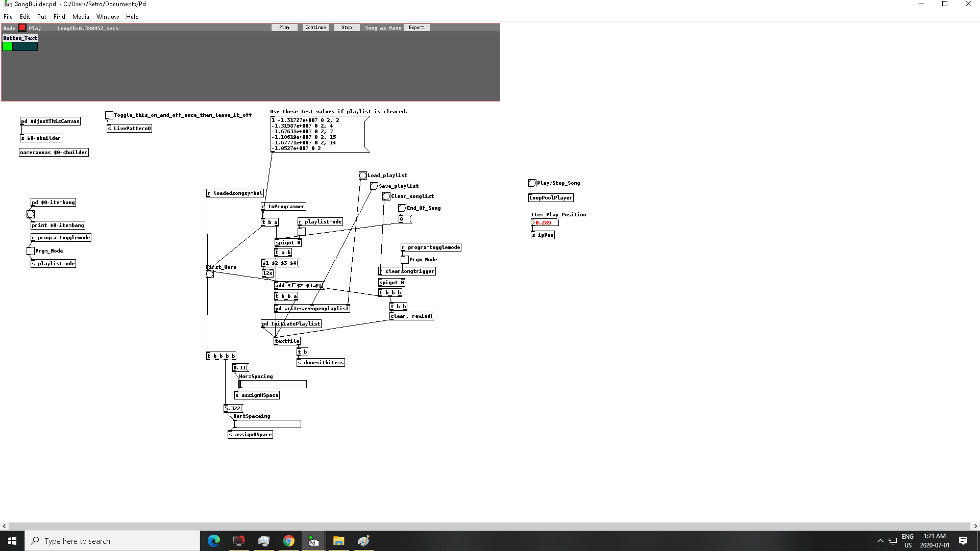The width and height of the screenshot is (980, 551).
Task: Click the Song as Wave button
Action: (383, 28)
